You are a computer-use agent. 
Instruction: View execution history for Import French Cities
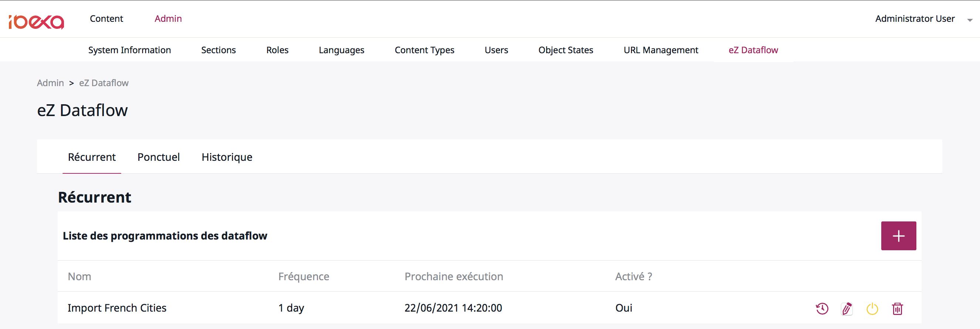pyautogui.click(x=822, y=308)
